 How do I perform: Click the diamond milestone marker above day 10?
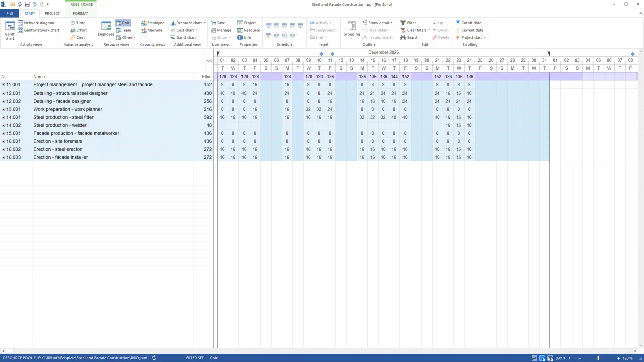(x=321, y=54)
